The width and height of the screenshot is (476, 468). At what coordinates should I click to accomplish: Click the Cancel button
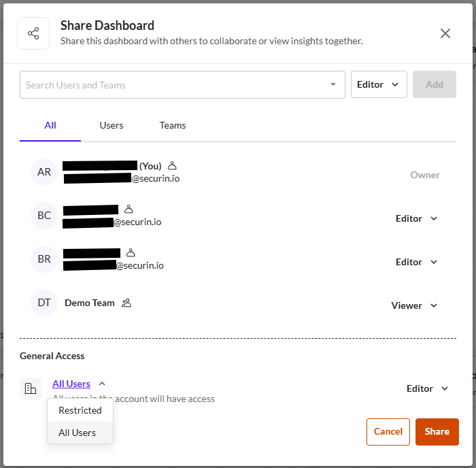388,431
